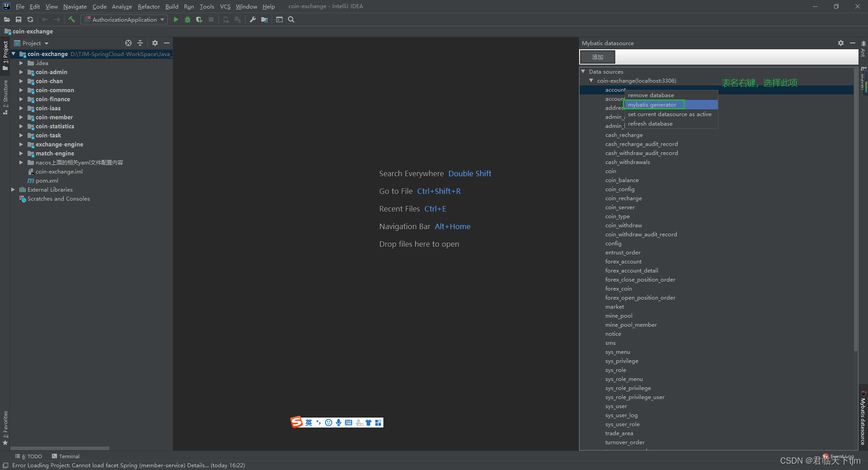Click the 添加 button in Mybatis datasource
The width and height of the screenshot is (868, 470).
point(597,57)
